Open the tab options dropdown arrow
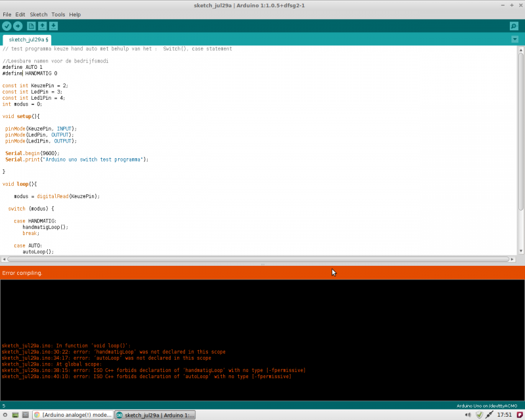The height and width of the screenshot is (420, 525). click(515, 39)
